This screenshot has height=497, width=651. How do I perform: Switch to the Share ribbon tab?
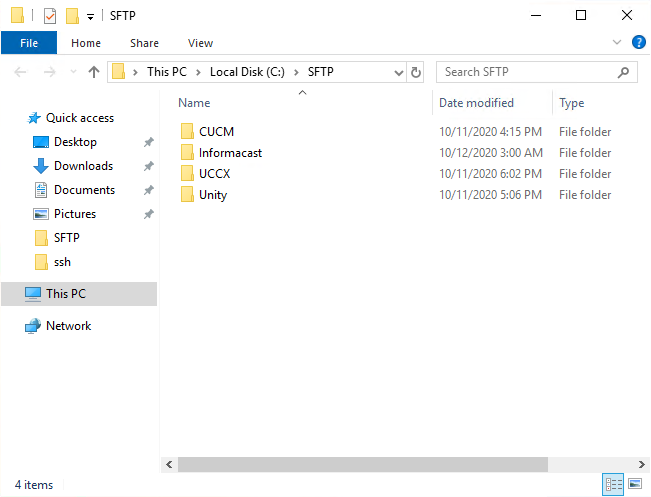tap(144, 43)
